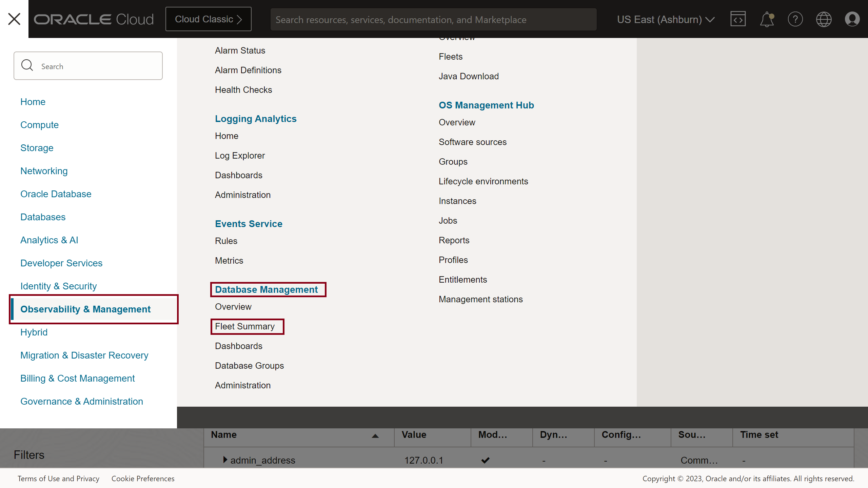
Task: Expand the admin_address table row
Action: 225,460
